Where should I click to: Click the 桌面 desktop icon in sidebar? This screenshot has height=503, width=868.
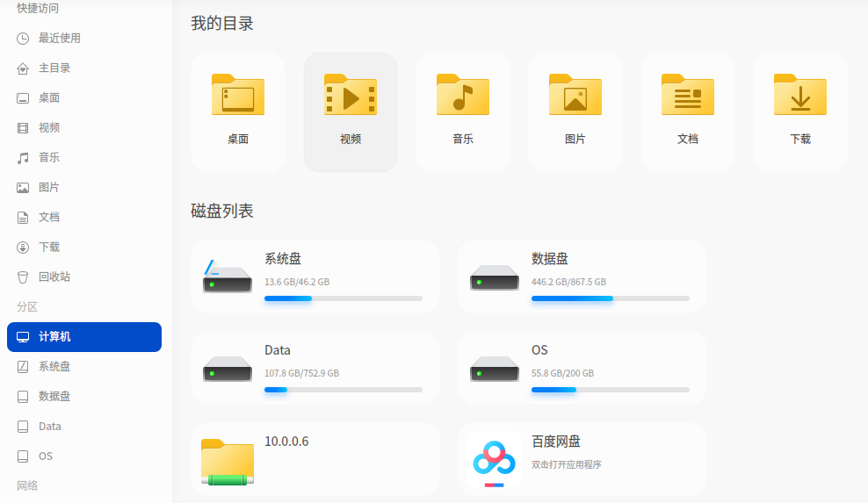coord(23,98)
